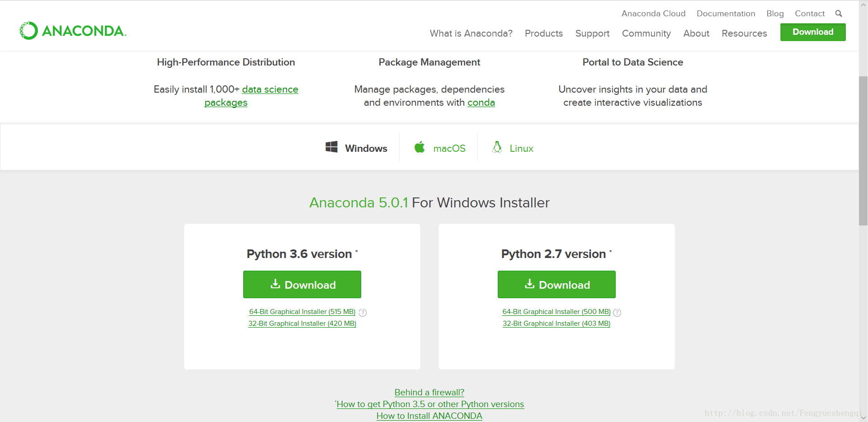Switch to the macOS tab
Screen dimensions: 868x422
439,147
